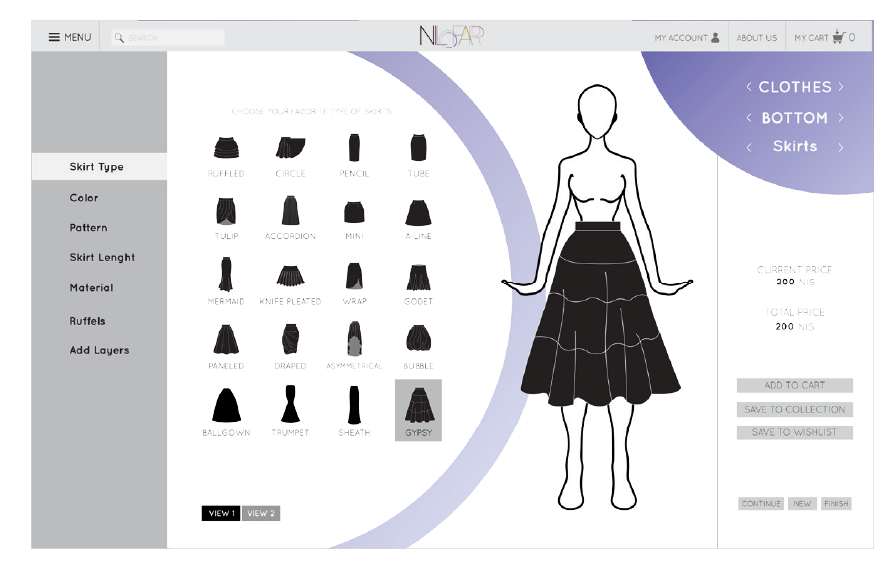This screenshot has height=570, width=894.
Task: Click the search magnifier icon
Action: point(119,38)
